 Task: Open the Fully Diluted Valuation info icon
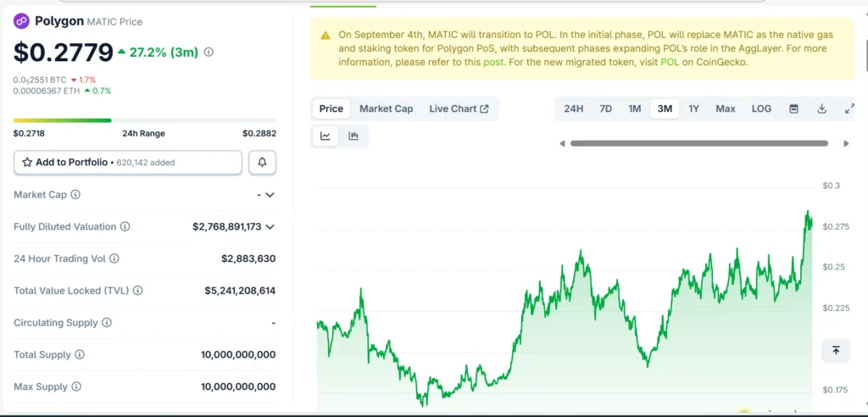(125, 226)
